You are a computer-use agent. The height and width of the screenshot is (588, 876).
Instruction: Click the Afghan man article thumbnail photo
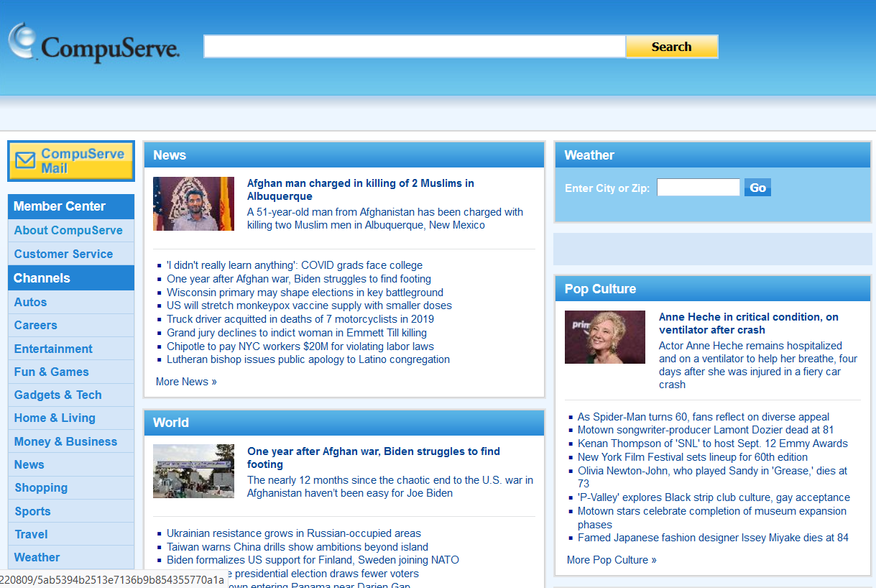pos(193,203)
